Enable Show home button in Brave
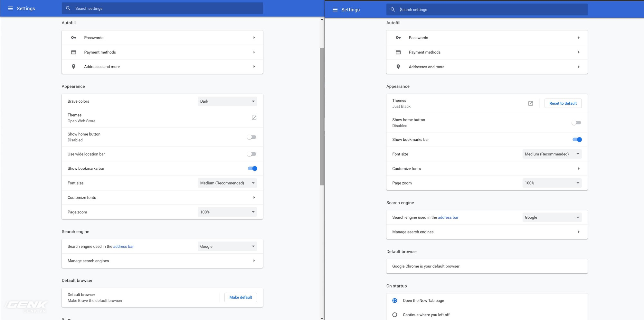Image resolution: width=644 pixels, height=320 pixels. [251, 137]
